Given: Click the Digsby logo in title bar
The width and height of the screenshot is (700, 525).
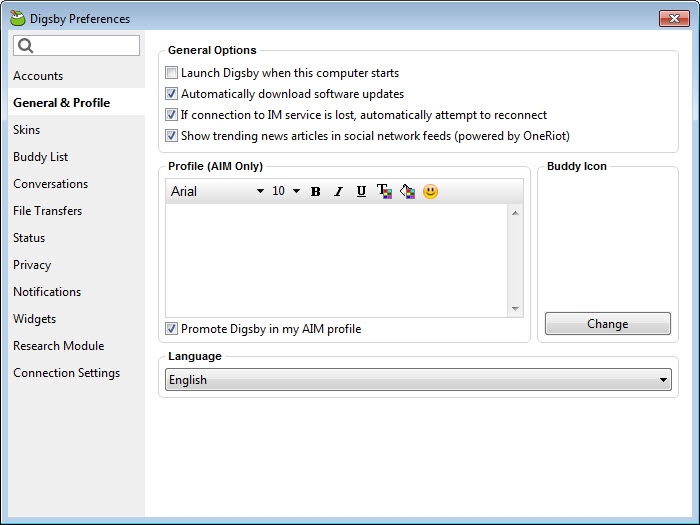Looking at the screenshot, I should click(x=17, y=18).
